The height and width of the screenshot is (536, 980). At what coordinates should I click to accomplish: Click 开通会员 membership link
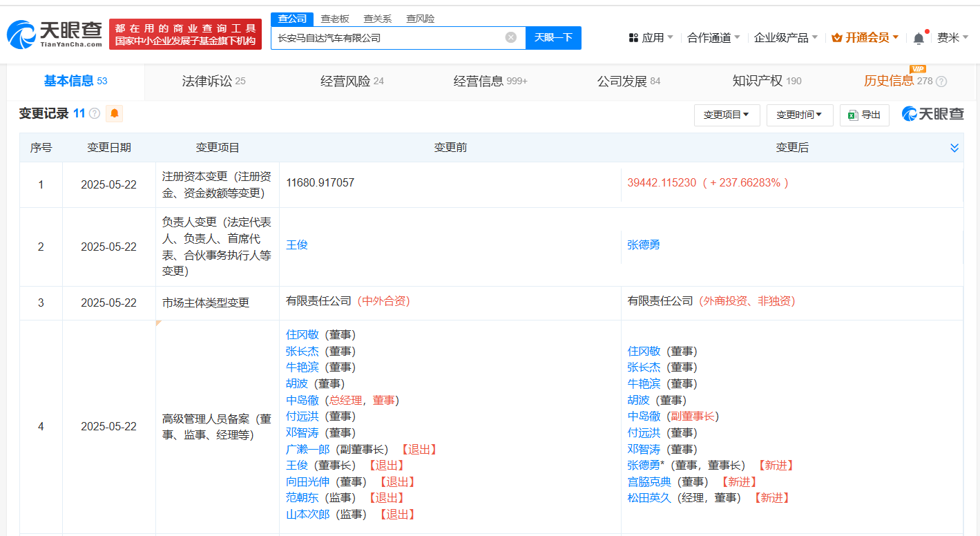[x=865, y=38]
